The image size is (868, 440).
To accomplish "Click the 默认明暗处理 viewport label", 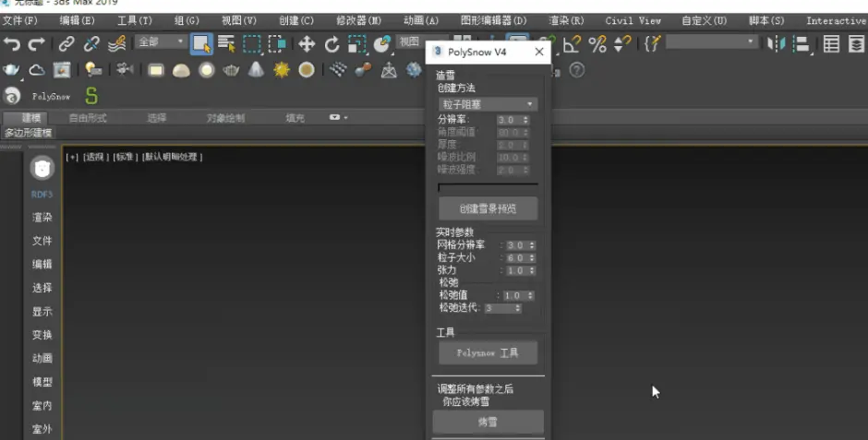I will [x=172, y=157].
